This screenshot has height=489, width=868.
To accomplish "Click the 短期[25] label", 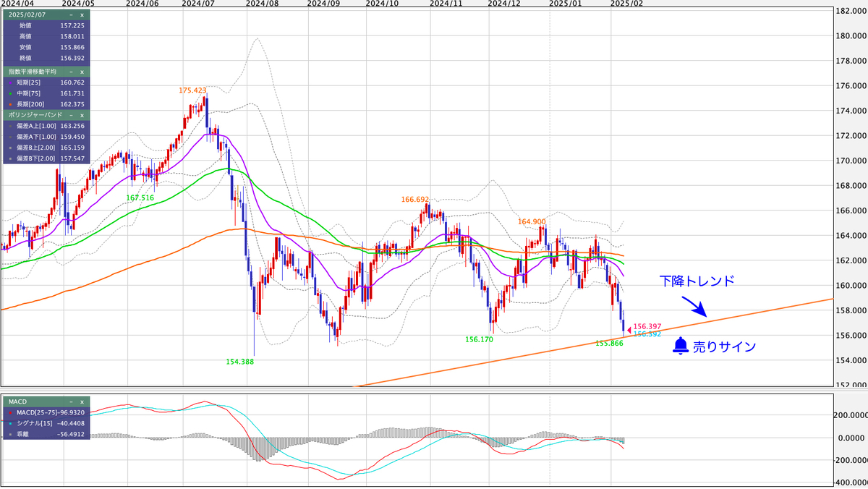I will (30, 82).
